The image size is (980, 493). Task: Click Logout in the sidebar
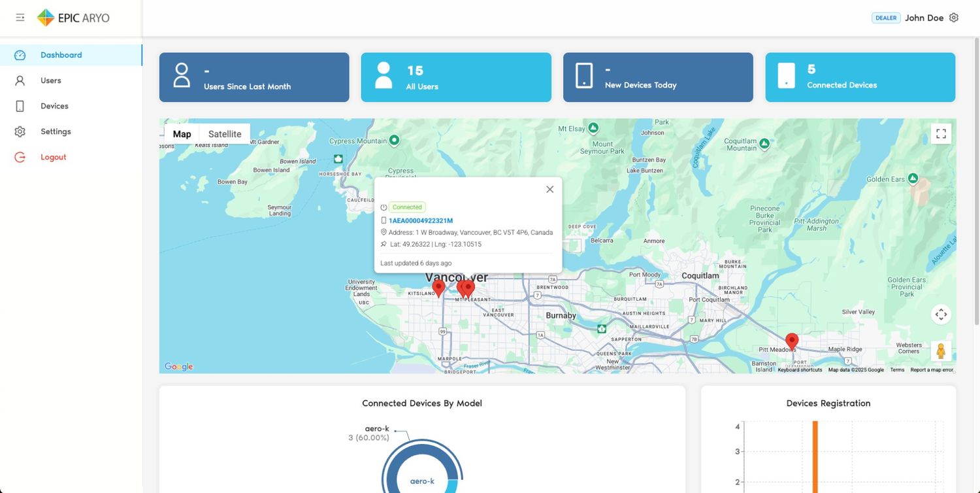53,157
